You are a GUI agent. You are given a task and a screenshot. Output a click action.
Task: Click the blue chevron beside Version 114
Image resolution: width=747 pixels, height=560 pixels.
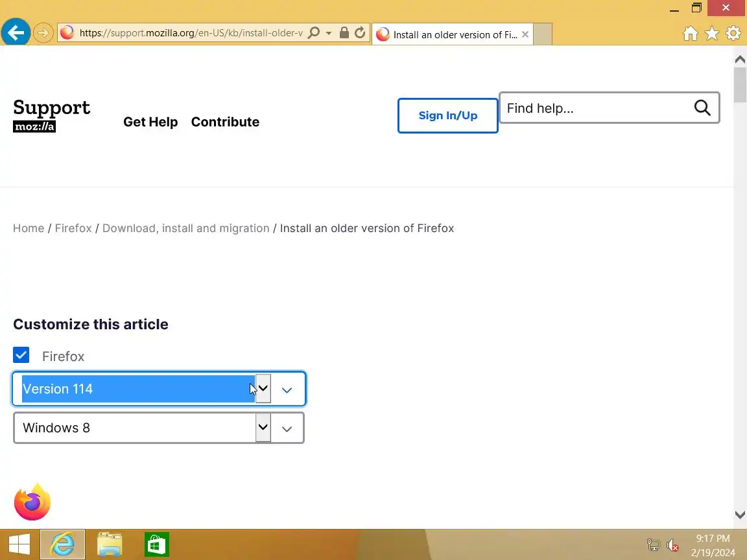[x=287, y=390]
